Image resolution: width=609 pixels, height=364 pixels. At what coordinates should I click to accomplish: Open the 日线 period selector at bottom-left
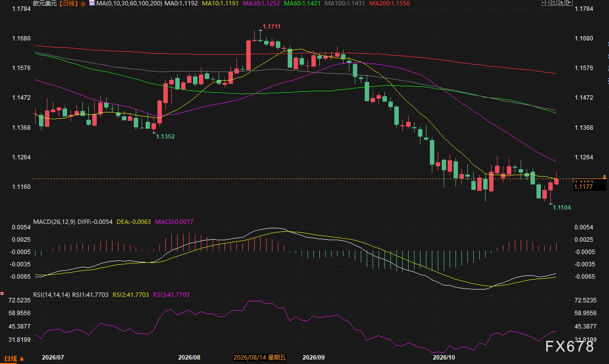[x=14, y=359]
